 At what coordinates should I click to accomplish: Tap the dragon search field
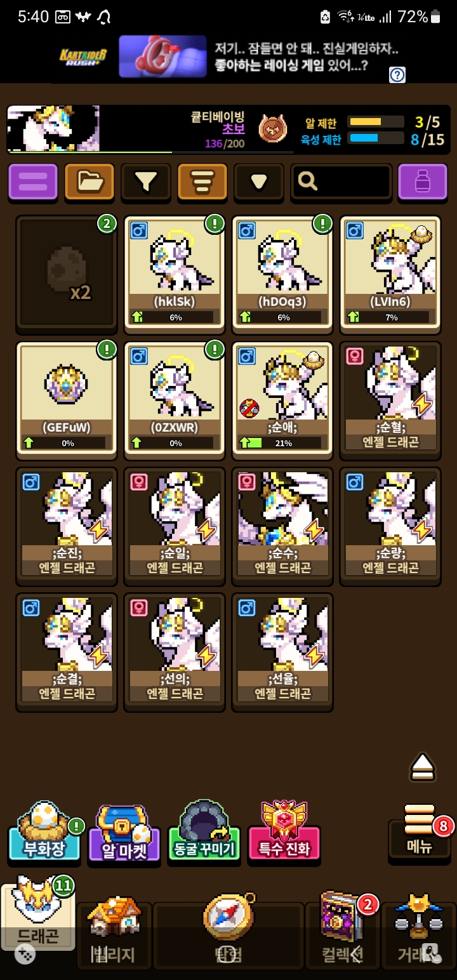(x=341, y=182)
